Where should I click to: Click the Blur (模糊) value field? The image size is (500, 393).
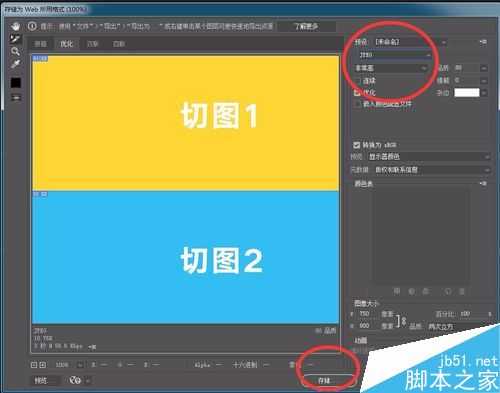point(465,80)
